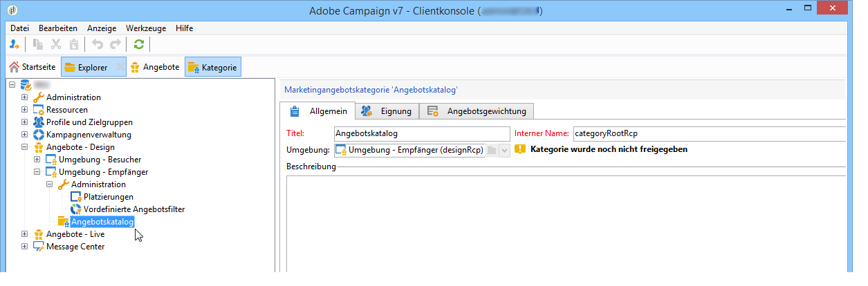Click the Redo arrow icon

[x=115, y=45]
